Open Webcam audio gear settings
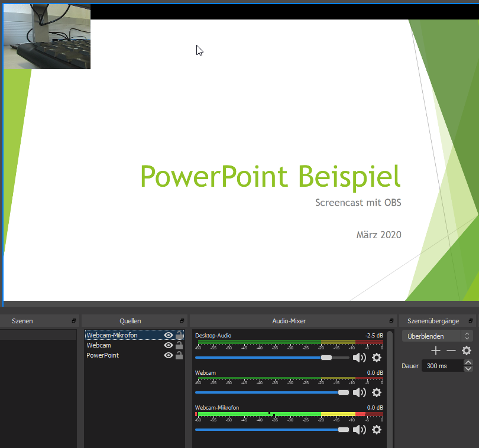The height and width of the screenshot is (448, 479). (x=377, y=393)
